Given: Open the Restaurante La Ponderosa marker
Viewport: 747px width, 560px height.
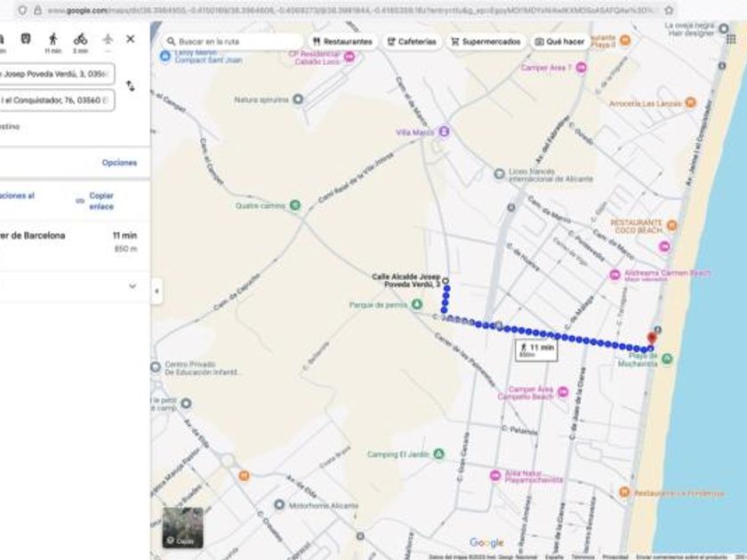Looking at the screenshot, I should (x=624, y=492).
